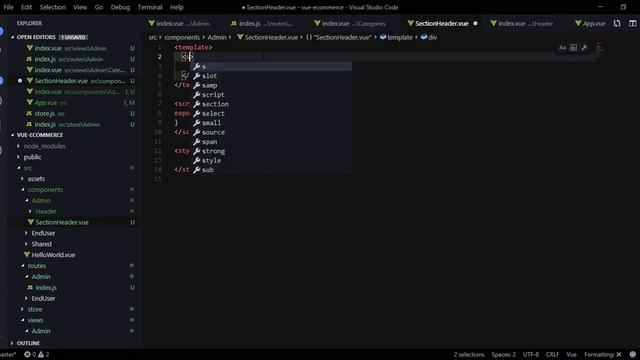640x360 pixels.
Task: Click the split editor icon
Action: pos(633,23)
